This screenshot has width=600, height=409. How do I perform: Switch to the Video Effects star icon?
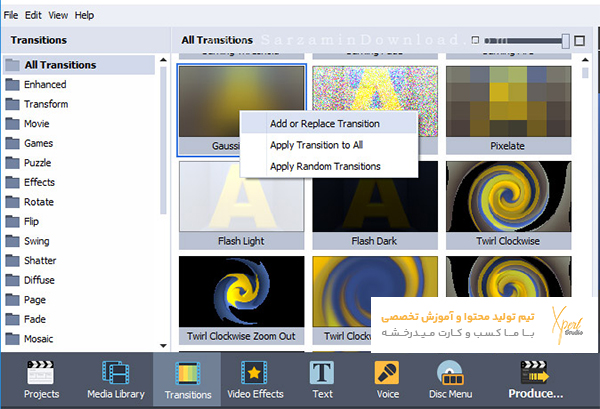253,374
